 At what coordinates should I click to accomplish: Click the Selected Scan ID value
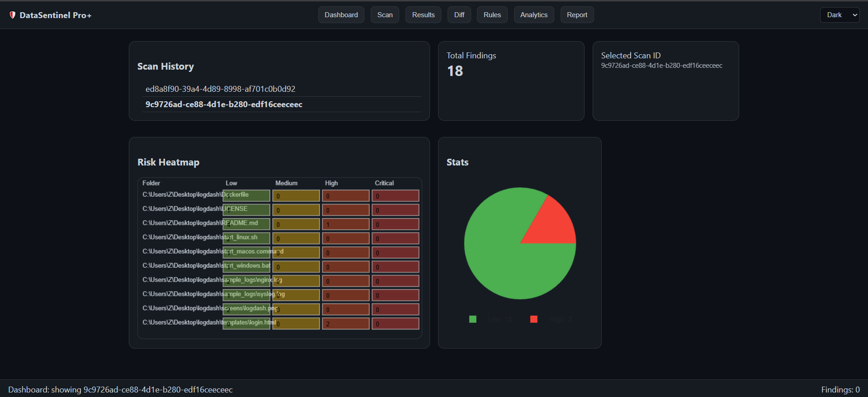[x=661, y=66]
